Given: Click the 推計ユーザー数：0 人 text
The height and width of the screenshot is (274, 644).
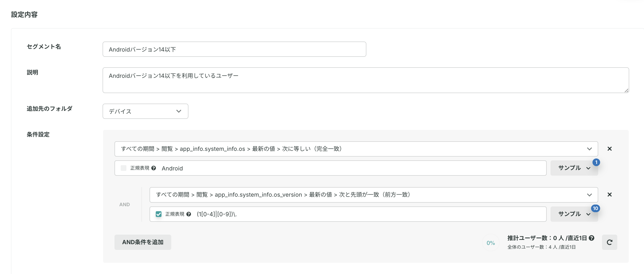Looking at the screenshot, I should [547, 238].
